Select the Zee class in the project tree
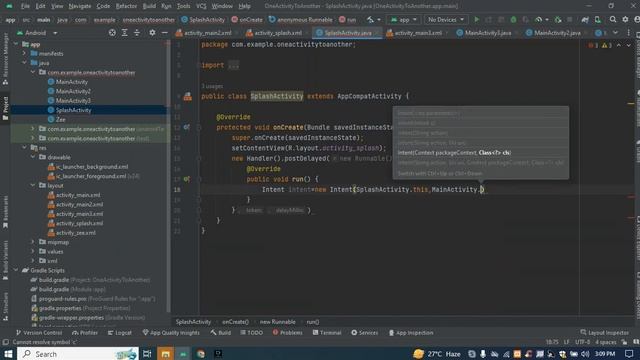The height and width of the screenshot is (360, 640). click(x=60, y=120)
